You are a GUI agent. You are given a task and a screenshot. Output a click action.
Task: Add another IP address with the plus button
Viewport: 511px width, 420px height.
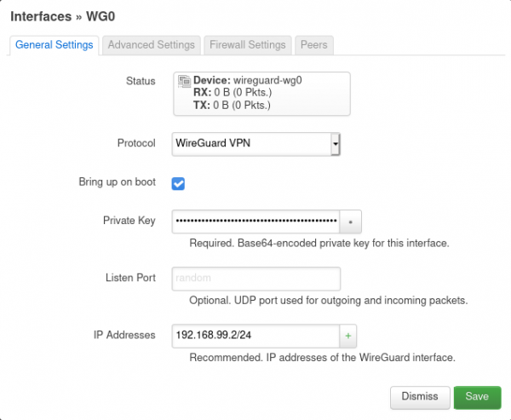(x=347, y=335)
